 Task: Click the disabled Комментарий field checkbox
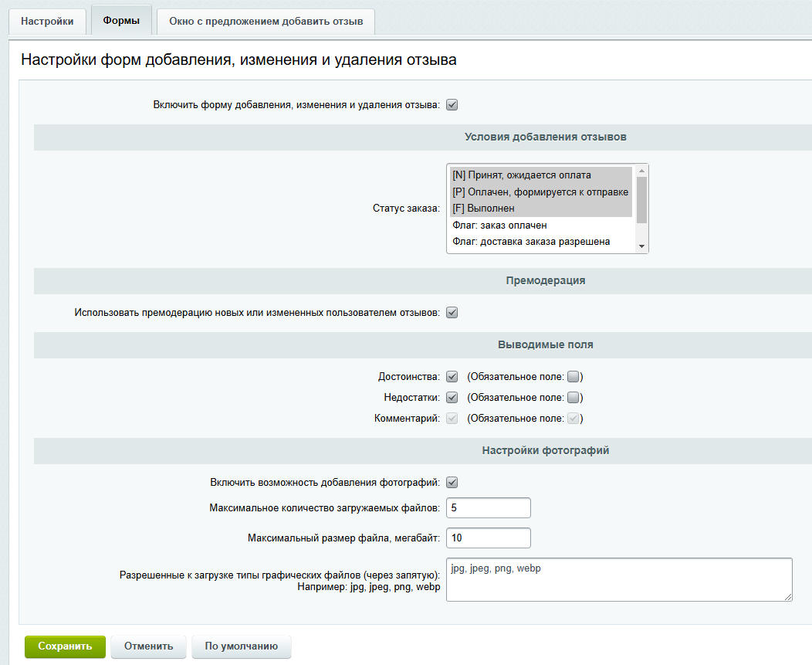(452, 419)
